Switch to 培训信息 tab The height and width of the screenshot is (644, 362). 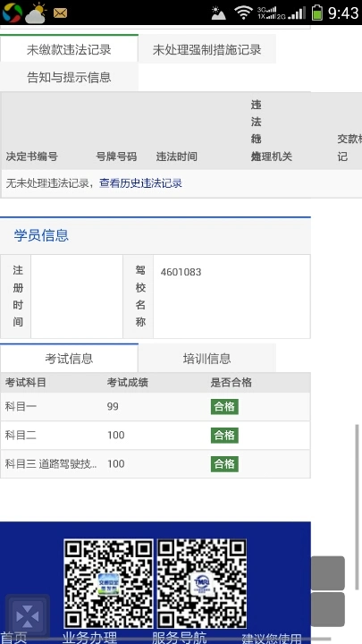tap(206, 358)
